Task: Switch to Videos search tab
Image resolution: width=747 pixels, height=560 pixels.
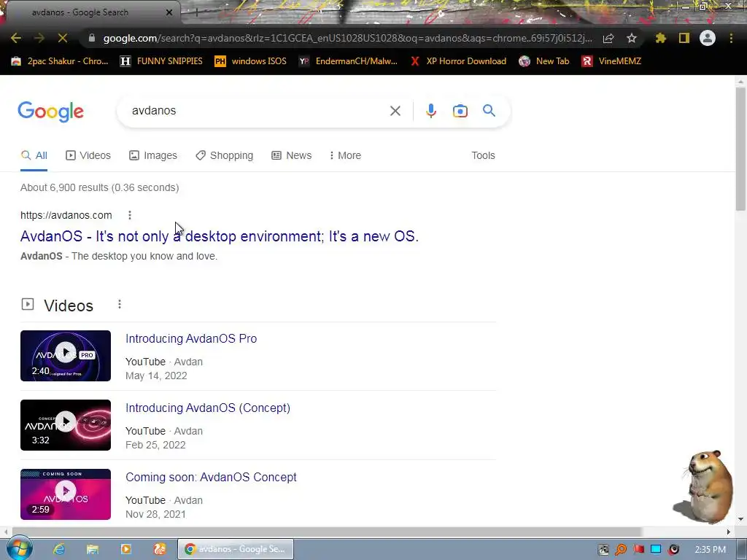Action: tap(88, 155)
